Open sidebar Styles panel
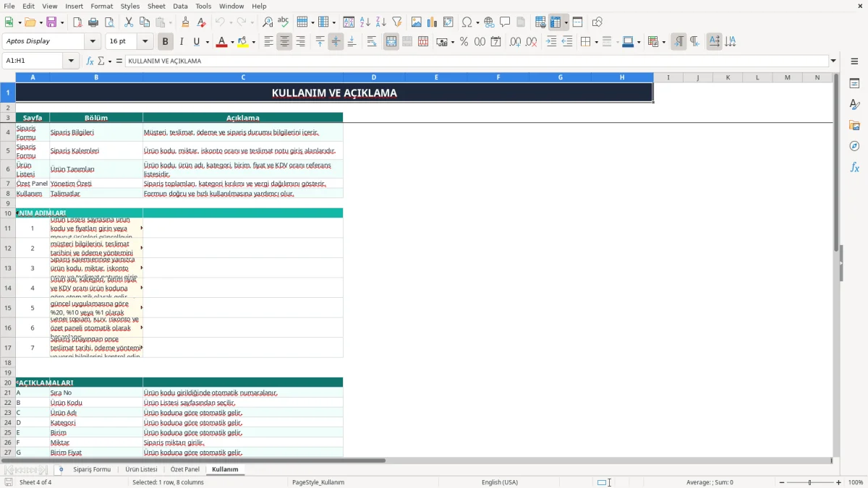 pyautogui.click(x=854, y=104)
